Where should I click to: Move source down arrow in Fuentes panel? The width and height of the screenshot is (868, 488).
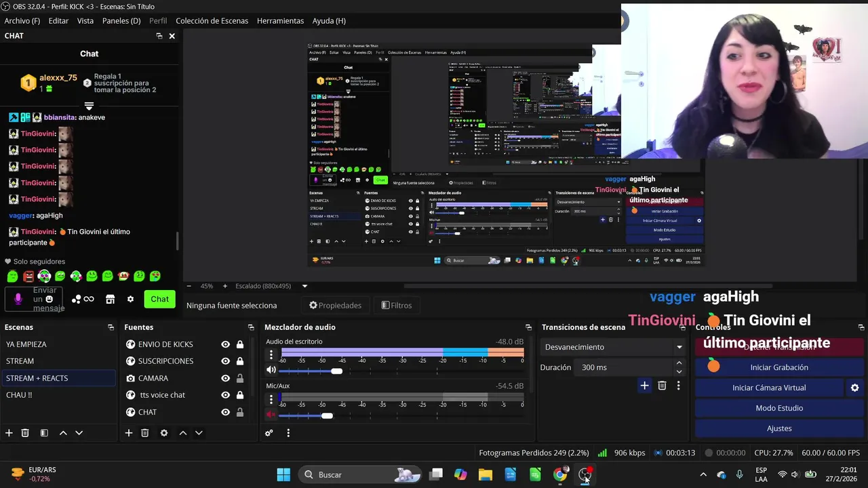[199, 433]
